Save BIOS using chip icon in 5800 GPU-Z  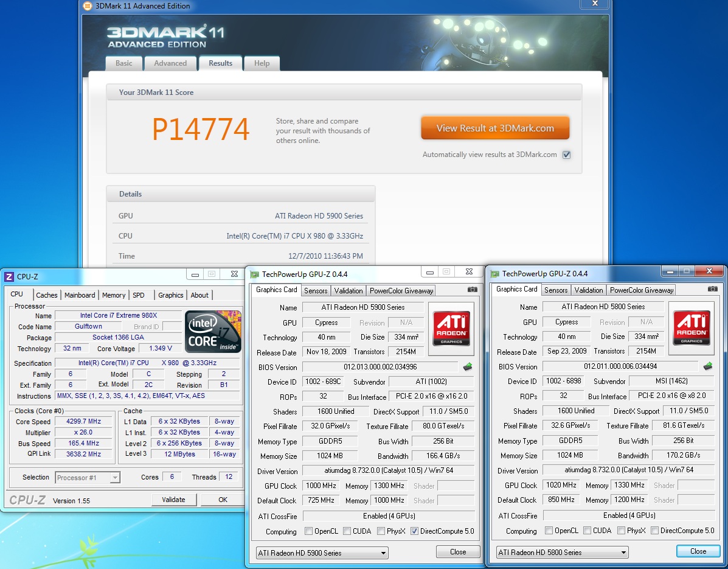coord(707,366)
